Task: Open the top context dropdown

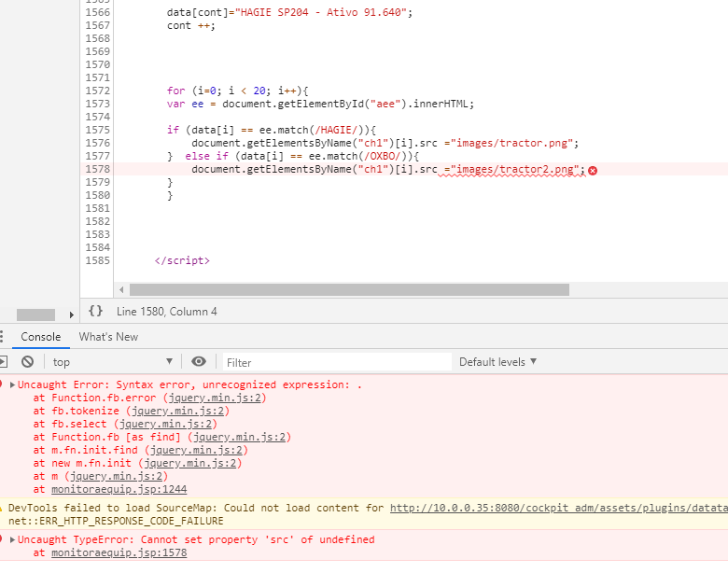Action: [112, 362]
